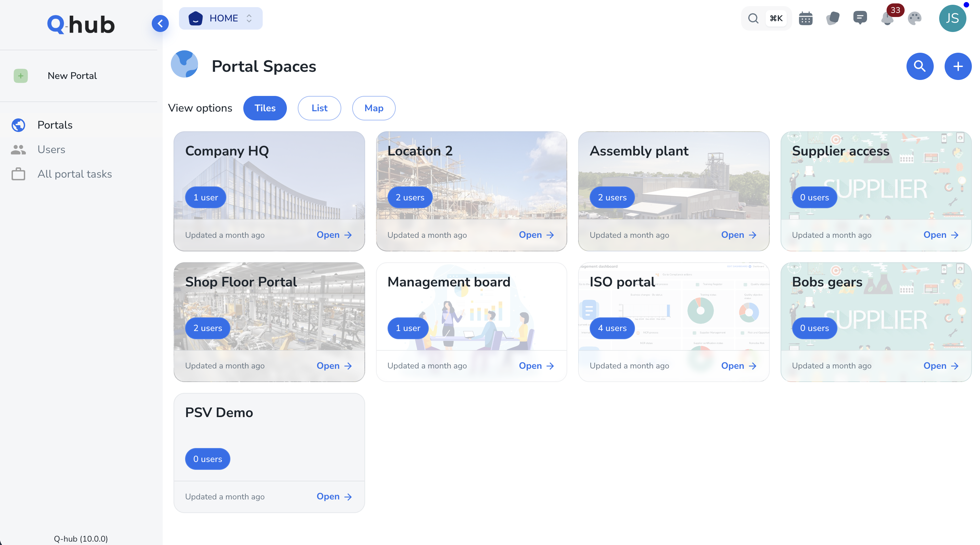The image size is (980, 545).
Task: Open the stacked cards icon in the top bar
Action: [x=833, y=18]
